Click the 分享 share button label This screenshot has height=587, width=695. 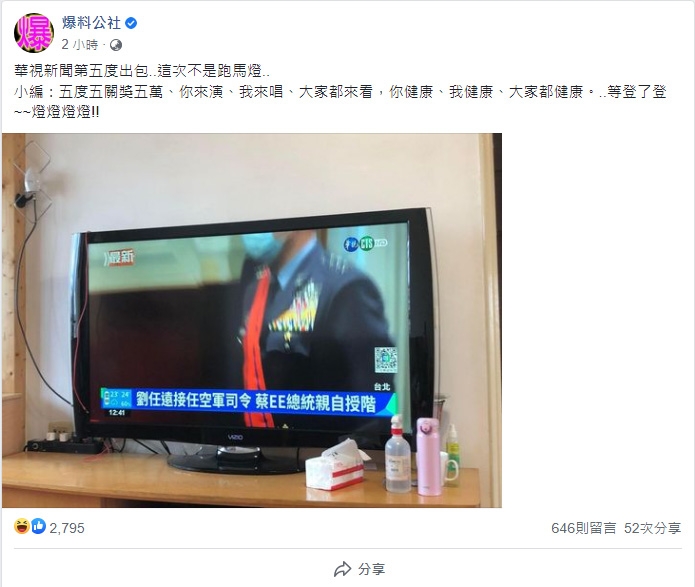coord(371,569)
